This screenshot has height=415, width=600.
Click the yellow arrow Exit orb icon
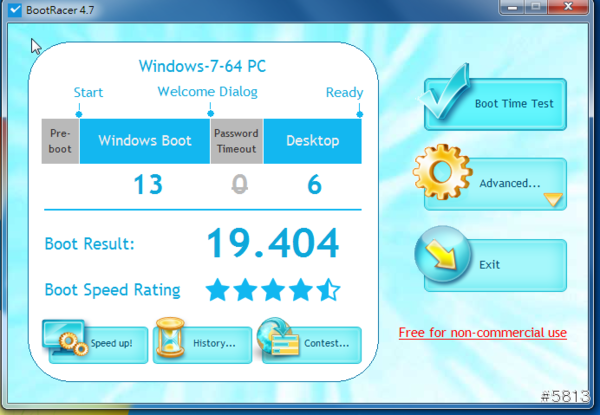(x=442, y=254)
